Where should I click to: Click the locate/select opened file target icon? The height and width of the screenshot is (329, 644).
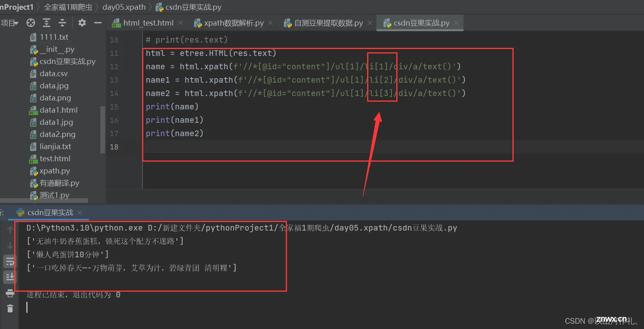click(x=31, y=23)
